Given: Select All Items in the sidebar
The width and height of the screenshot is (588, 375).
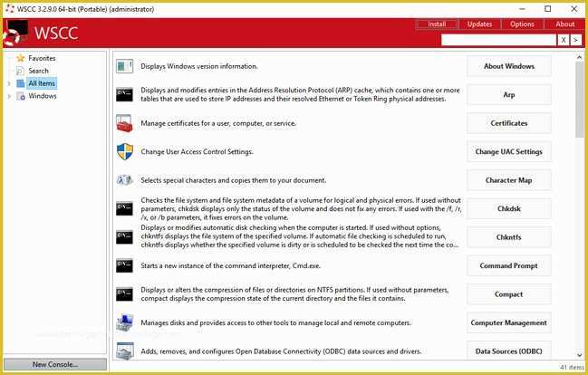Looking at the screenshot, I should [x=42, y=83].
